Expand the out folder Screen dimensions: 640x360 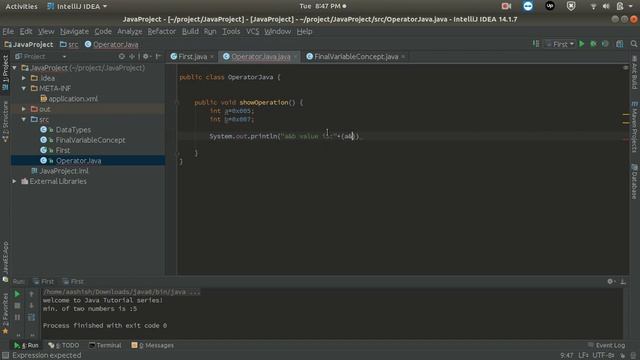tap(24, 109)
